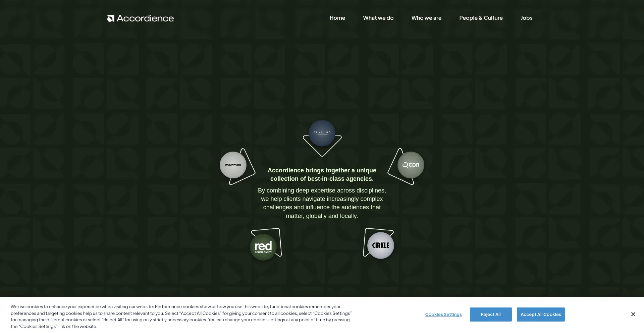Image resolution: width=644 pixels, height=333 pixels.
Task: Click the Accordience wordmark text in header
Action: (145, 18)
